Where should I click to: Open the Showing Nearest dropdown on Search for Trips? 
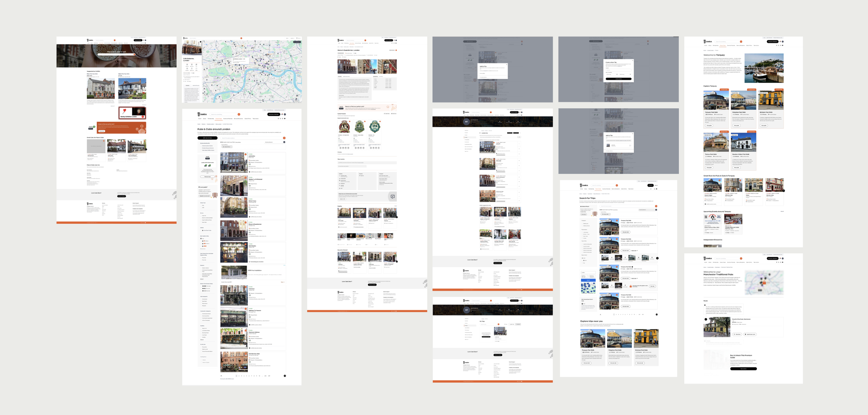pos(646,210)
